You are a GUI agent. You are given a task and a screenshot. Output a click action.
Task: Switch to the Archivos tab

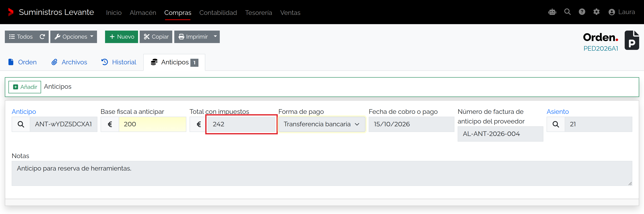point(69,62)
